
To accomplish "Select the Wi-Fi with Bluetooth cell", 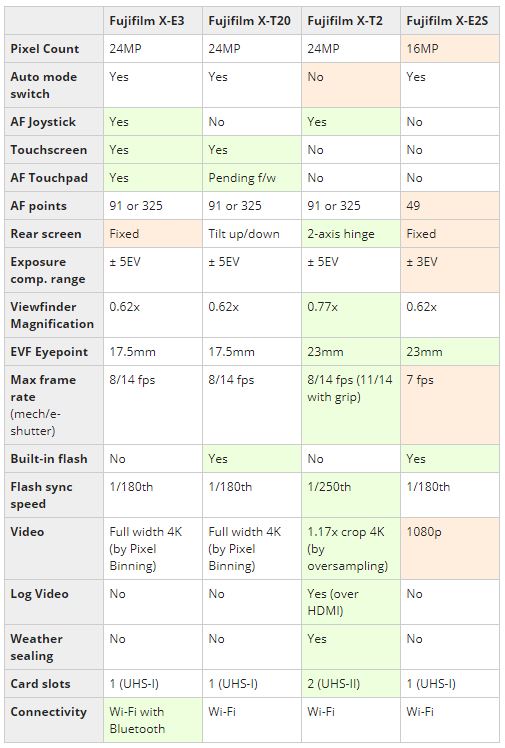I will (153, 720).
